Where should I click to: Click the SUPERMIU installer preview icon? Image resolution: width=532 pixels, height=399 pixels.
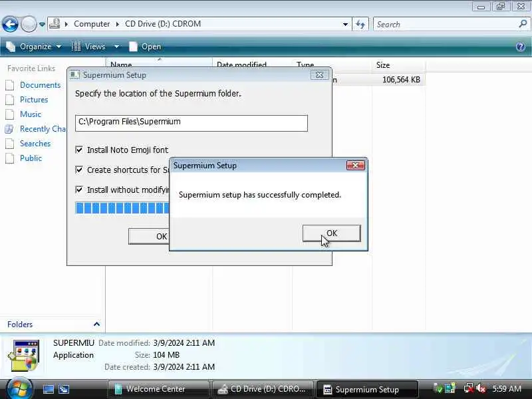point(25,356)
